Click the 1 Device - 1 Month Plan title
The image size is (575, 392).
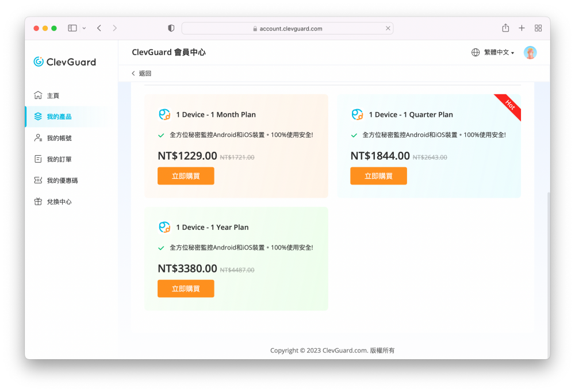click(x=216, y=115)
